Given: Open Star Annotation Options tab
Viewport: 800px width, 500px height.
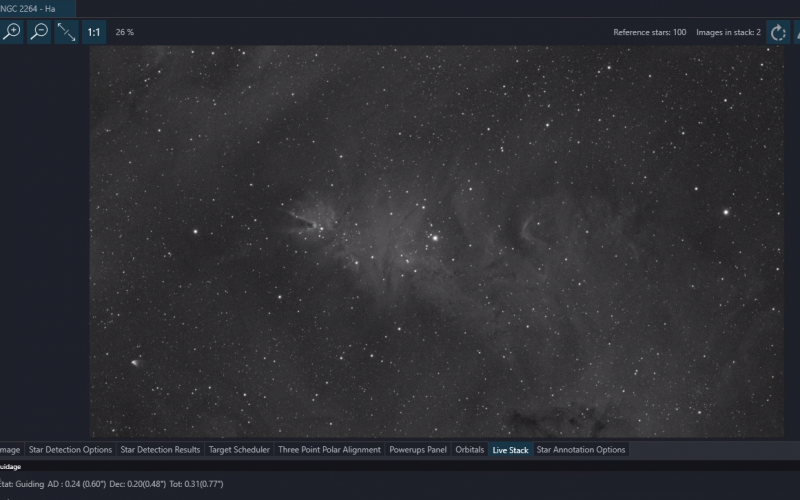Looking at the screenshot, I should (x=581, y=449).
